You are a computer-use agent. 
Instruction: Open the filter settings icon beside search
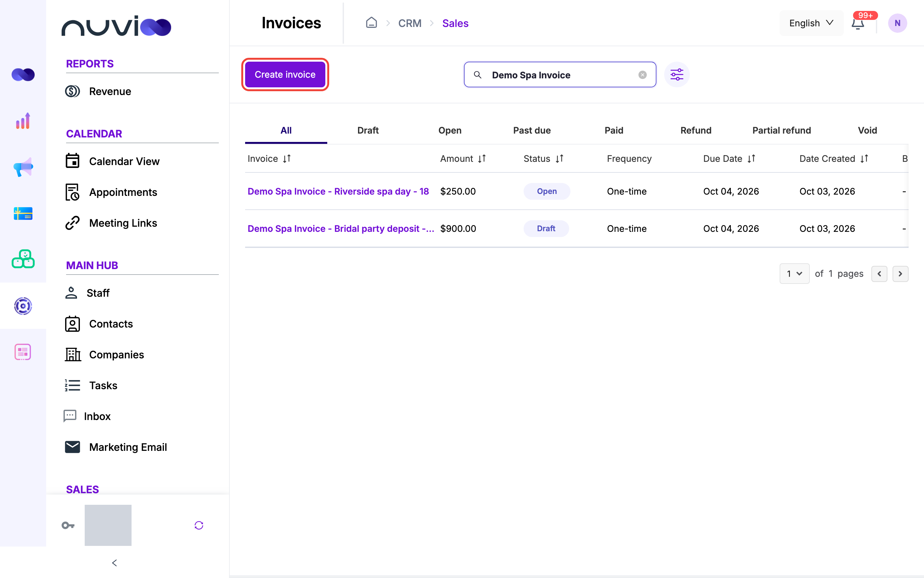(x=677, y=74)
